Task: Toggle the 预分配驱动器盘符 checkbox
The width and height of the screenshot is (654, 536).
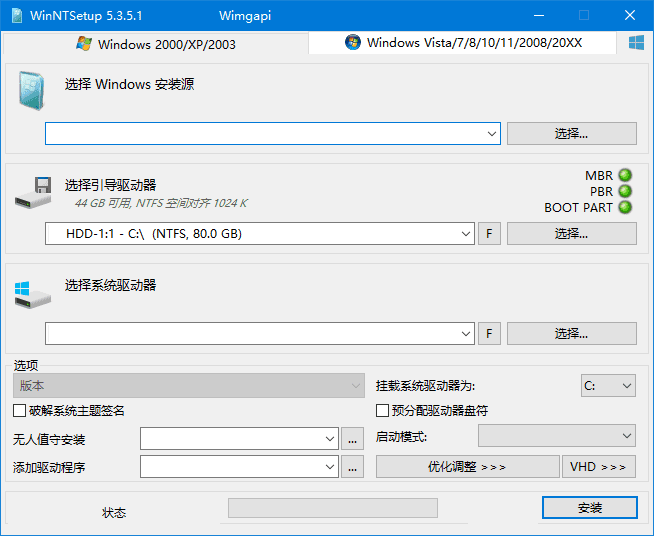Action: click(x=382, y=411)
